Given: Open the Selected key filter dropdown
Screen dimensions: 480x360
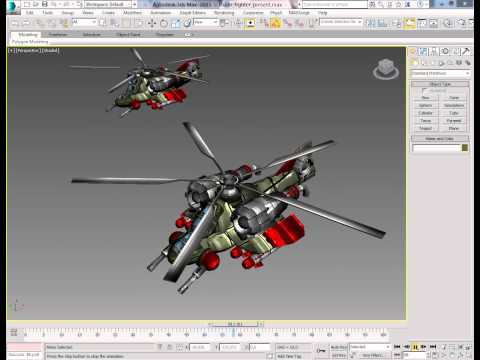Looking at the screenshot, I should tap(370, 347).
